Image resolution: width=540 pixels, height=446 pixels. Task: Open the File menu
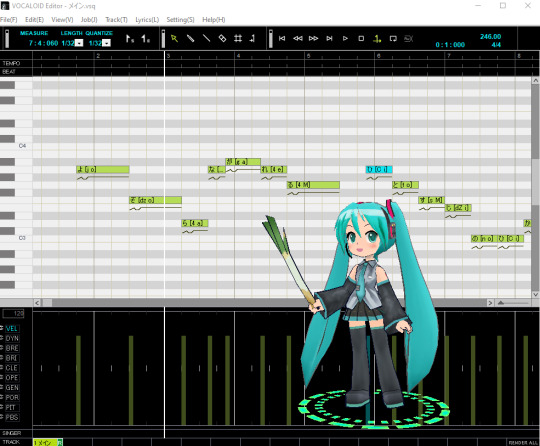[x=9, y=20]
